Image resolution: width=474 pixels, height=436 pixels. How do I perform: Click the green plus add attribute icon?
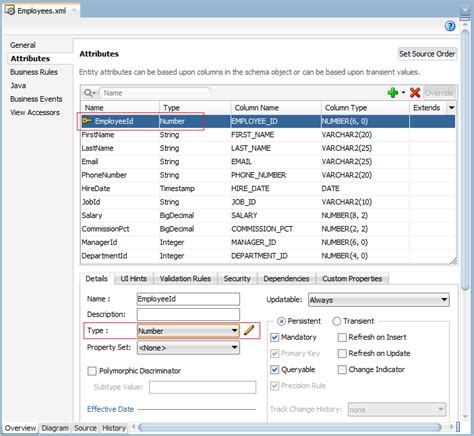click(393, 93)
